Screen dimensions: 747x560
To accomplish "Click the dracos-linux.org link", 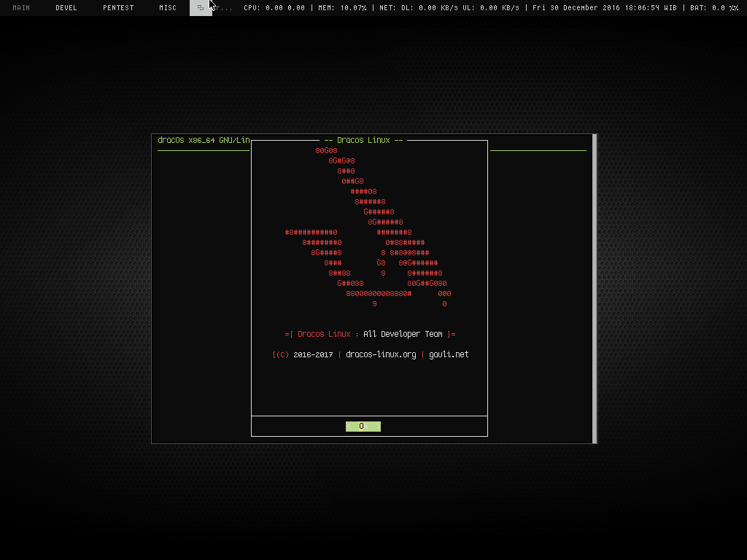I will pyautogui.click(x=381, y=354).
